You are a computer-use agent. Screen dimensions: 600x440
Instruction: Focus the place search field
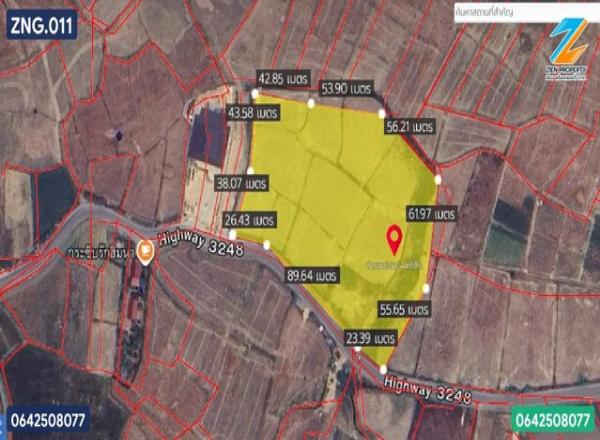click(527, 13)
